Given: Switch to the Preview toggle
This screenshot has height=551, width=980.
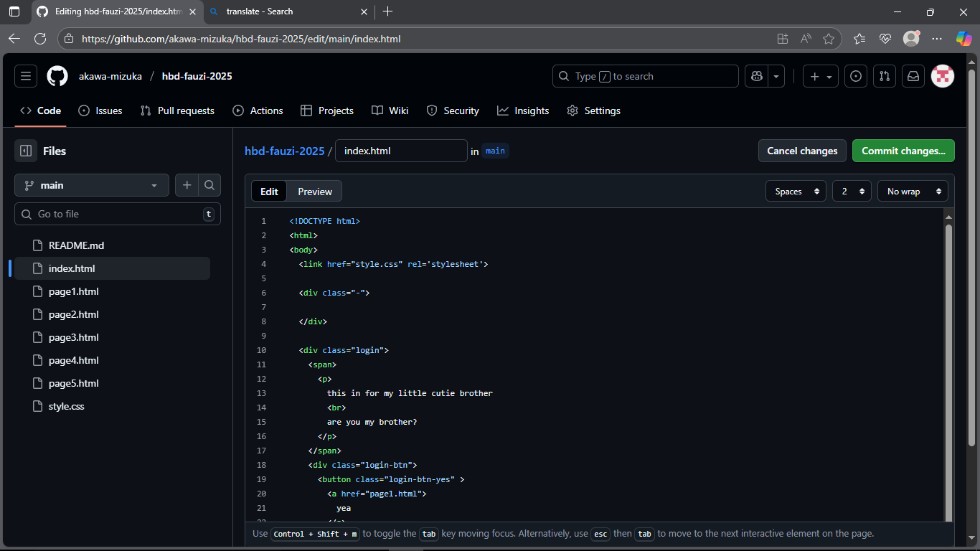Looking at the screenshot, I should [315, 192].
